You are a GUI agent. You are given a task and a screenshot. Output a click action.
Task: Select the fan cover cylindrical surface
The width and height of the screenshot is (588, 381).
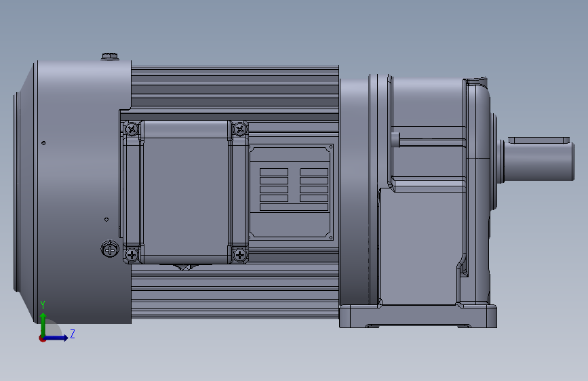pyautogui.click(x=84, y=192)
